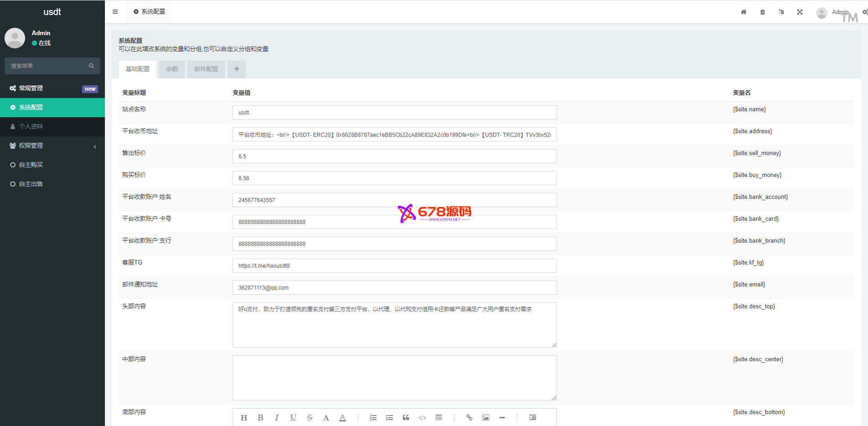Click the trash clear-cache icon
The height and width of the screenshot is (426, 868).
763,12
